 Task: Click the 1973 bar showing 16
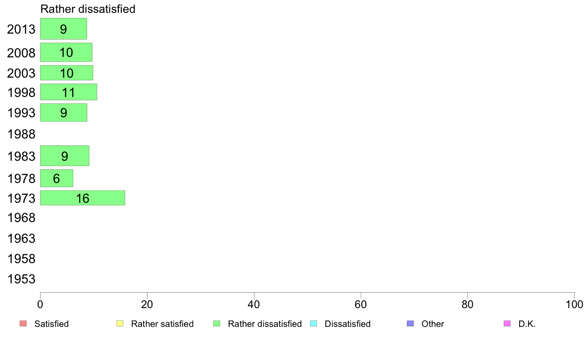pos(82,198)
